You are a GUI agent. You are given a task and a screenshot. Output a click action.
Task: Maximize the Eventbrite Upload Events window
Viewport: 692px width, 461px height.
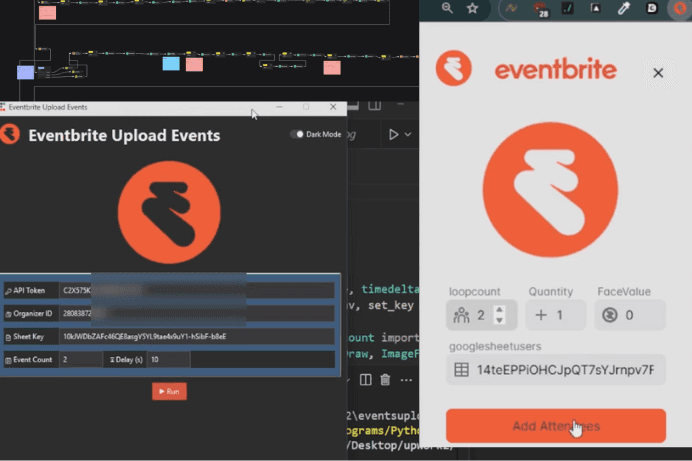306,107
